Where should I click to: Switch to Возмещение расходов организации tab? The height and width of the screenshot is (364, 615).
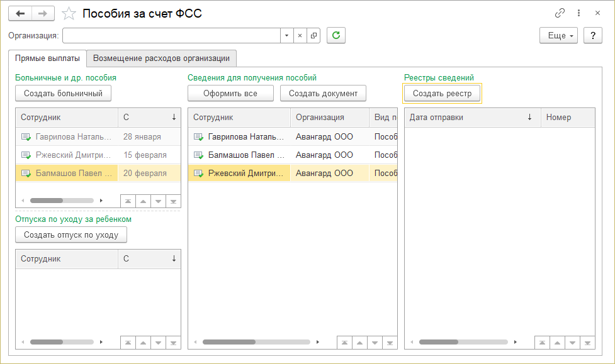pyautogui.click(x=161, y=58)
